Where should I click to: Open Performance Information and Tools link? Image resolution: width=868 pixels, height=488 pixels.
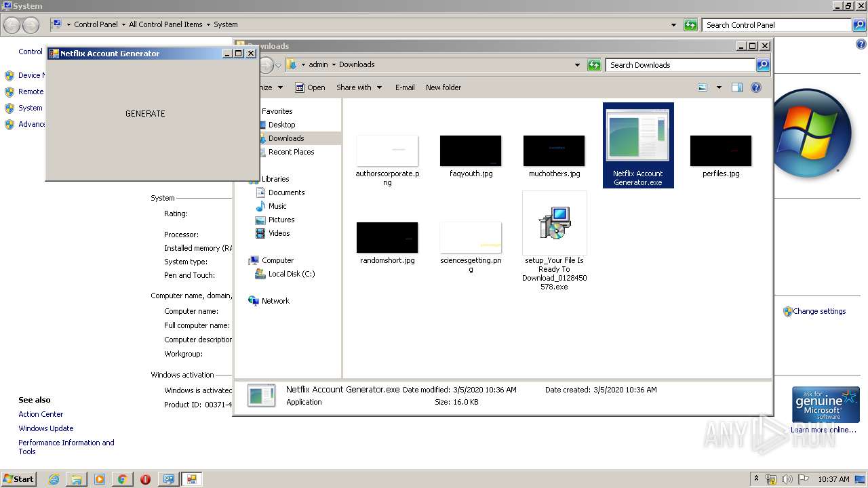[x=66, y=447]
